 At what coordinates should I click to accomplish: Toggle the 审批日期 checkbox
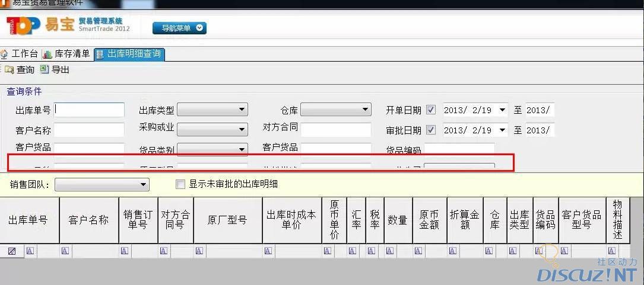tap(431, 130)
